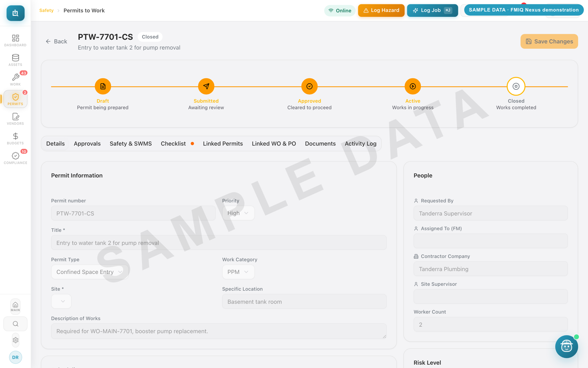This screenshot has height=368, width=588.
Task: Click the SAMPLE DATA demonstration banner
Action: pos(524,10)
